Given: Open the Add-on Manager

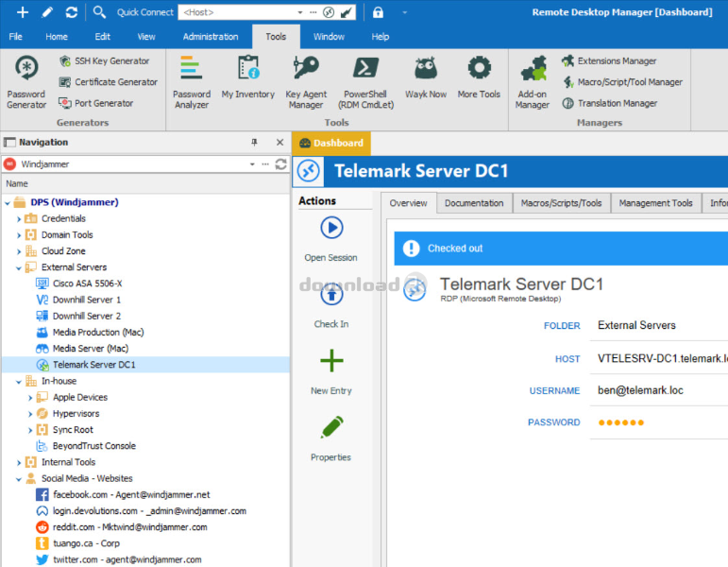Looking at the screenshot, I should (532, 82).
